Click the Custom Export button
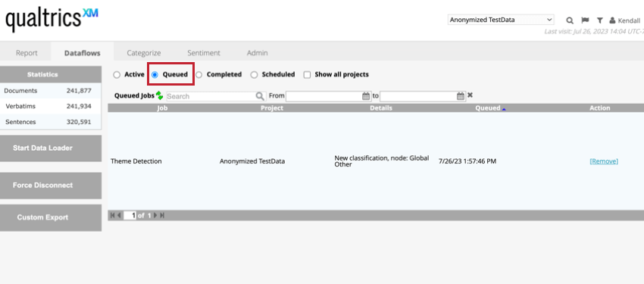644x284 pixels. click(51, 217)
